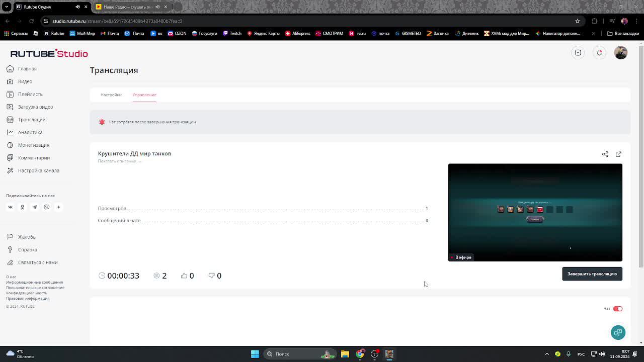Open notifications bell in header

coord(599,53)
